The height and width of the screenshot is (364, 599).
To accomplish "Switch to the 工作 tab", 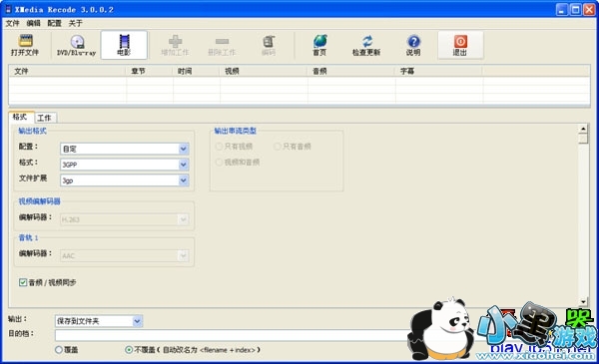I will pyautogui.click(x=45, y=118).
